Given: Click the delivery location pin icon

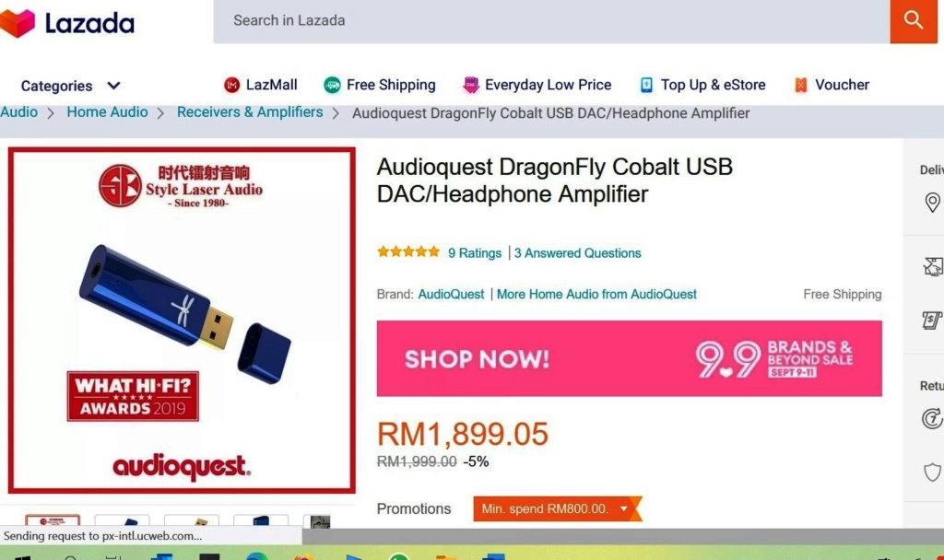Looking at the screenshot, I should pos(932,202).
